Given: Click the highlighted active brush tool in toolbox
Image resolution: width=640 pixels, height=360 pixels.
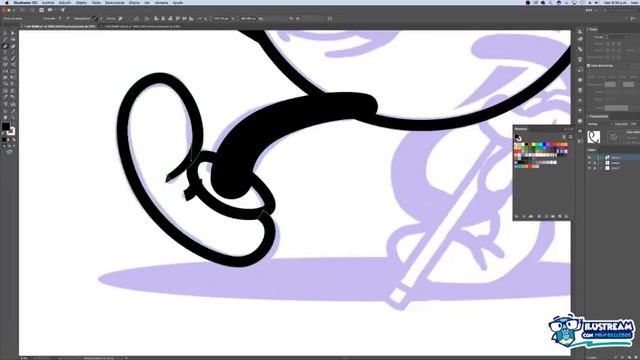Looking at the screenshot, I should click(x=5, y=47).
